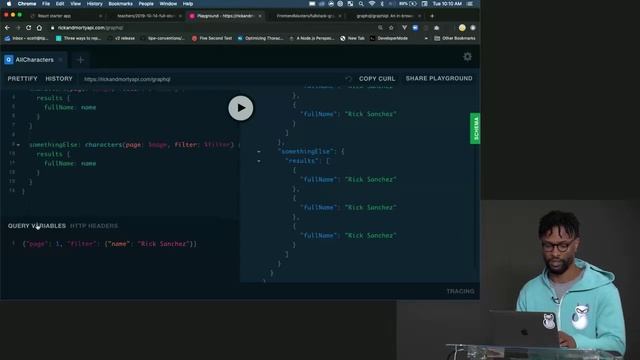Open Inbox bookmark
640x360 pixels.
[26, 38]
